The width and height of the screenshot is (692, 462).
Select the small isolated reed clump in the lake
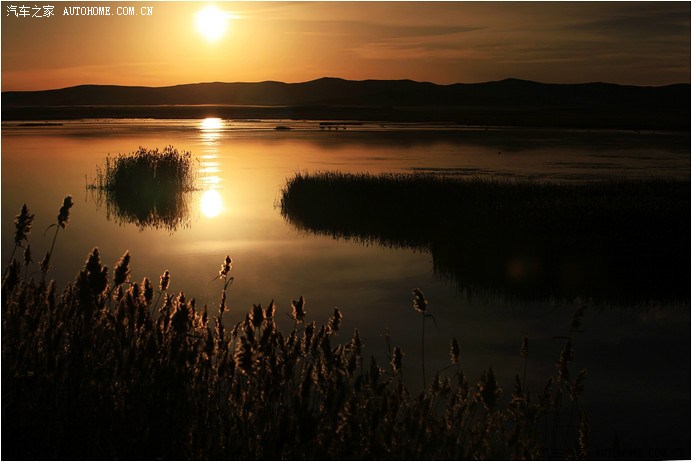tap(148, 168)
